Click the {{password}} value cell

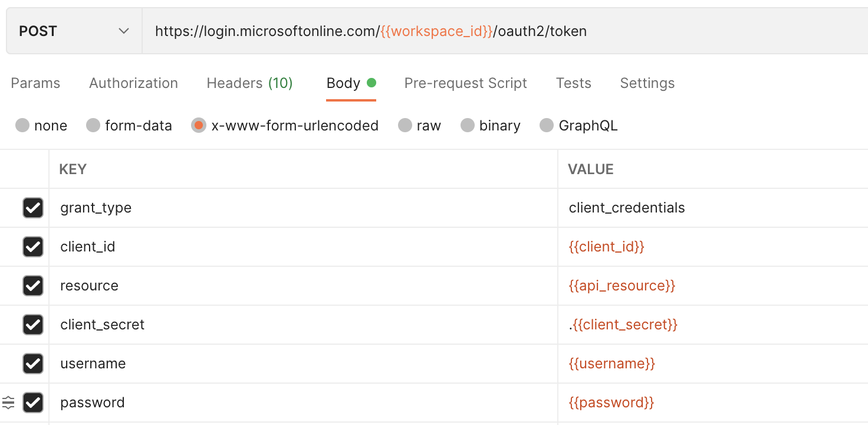coord(713,403)
